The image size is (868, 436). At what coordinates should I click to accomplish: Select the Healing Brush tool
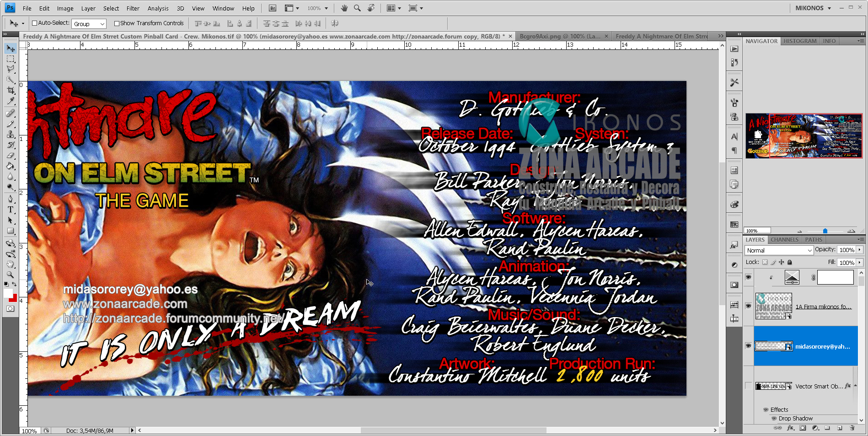pyautogui.click(x=11, y=113)
